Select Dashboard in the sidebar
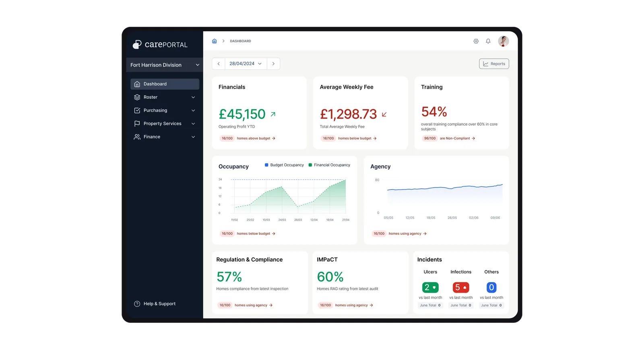This screenshot has width=644, height=349. pos(165,84)
